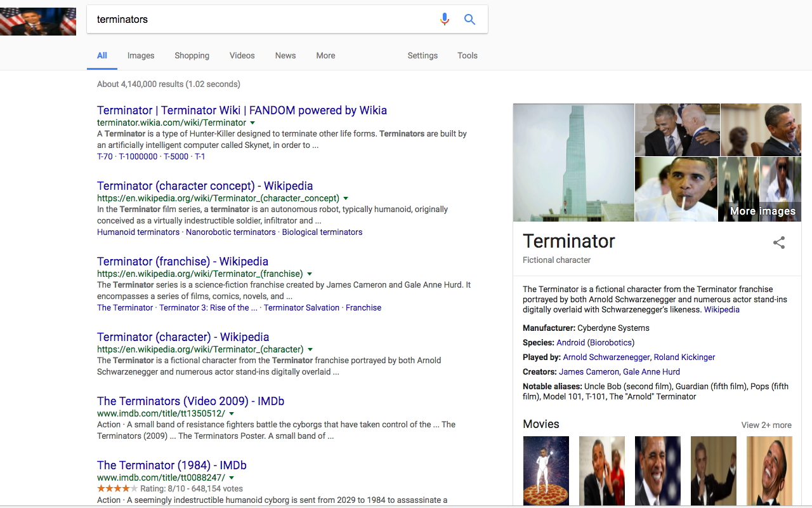
Task: Open the large skyscraper image in knowledge panel
Action: [573, 163]
